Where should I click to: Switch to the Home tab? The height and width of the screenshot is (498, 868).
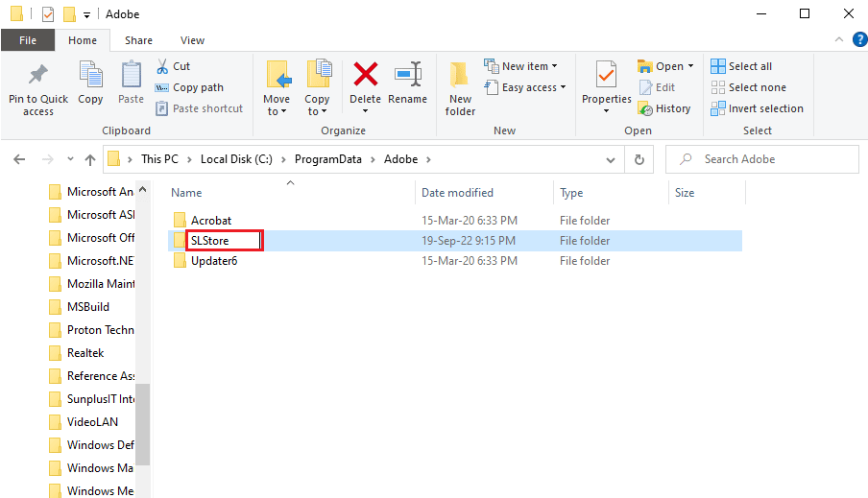pos(83,40)
